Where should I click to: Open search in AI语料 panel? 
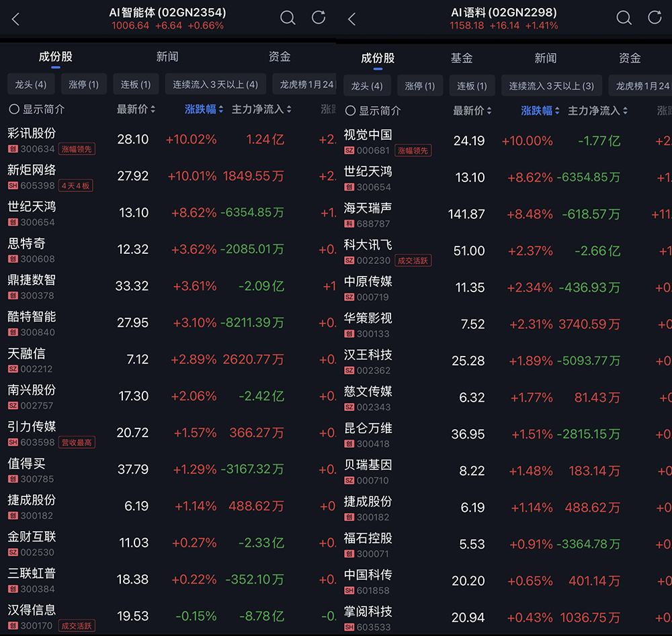624,18
